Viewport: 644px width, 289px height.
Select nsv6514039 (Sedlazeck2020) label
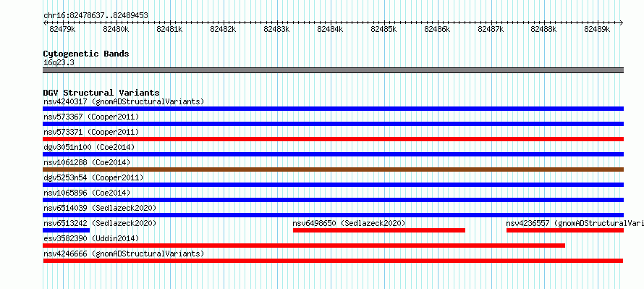click(x=100, y=208)
